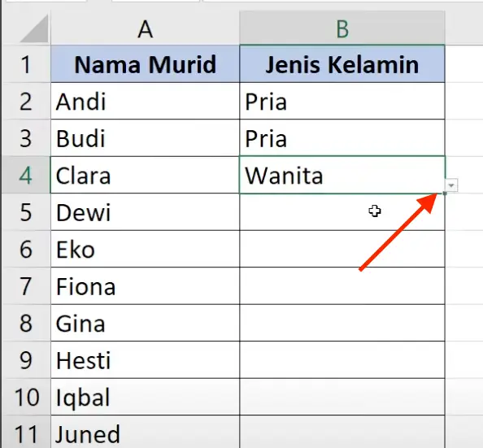Select row 10 header
This screenshot has width=483, height=448.
pyautogui.click(x=26, y=397)
